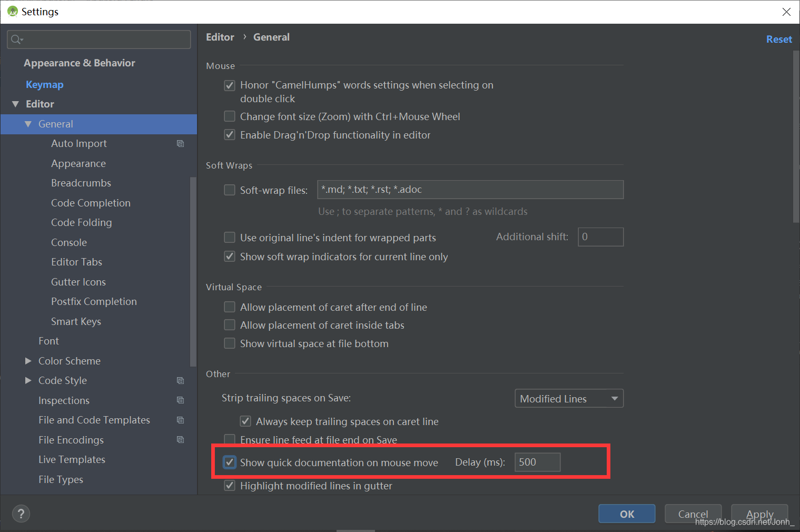The width and height of the screenshot is (800, 532).
Task: Select Console in the settings tree
Action: (69, 243)
